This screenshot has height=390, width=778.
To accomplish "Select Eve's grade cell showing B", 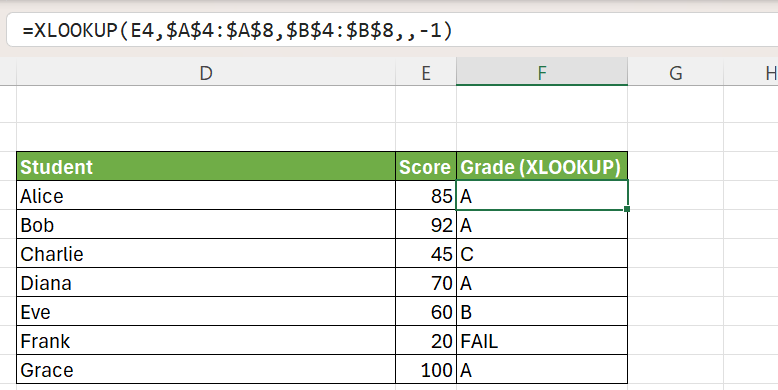I will point(542,312).
